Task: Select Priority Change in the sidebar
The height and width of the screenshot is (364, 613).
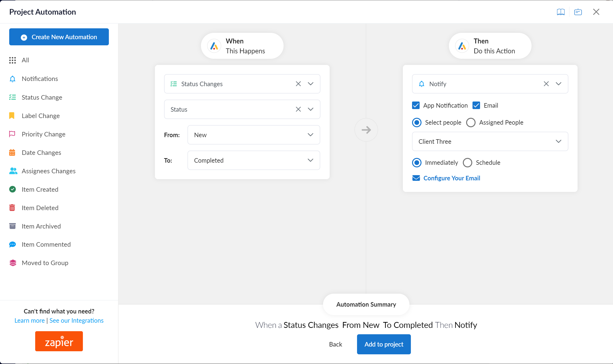Action: [43, 134]
